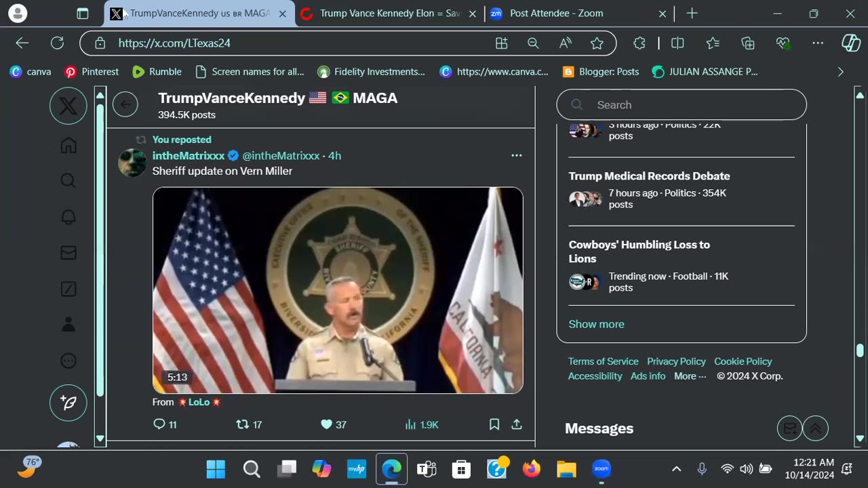Screen dimensions: 868x488
Task: Open Cookie Policy link
Action: [x=743, y=361]
